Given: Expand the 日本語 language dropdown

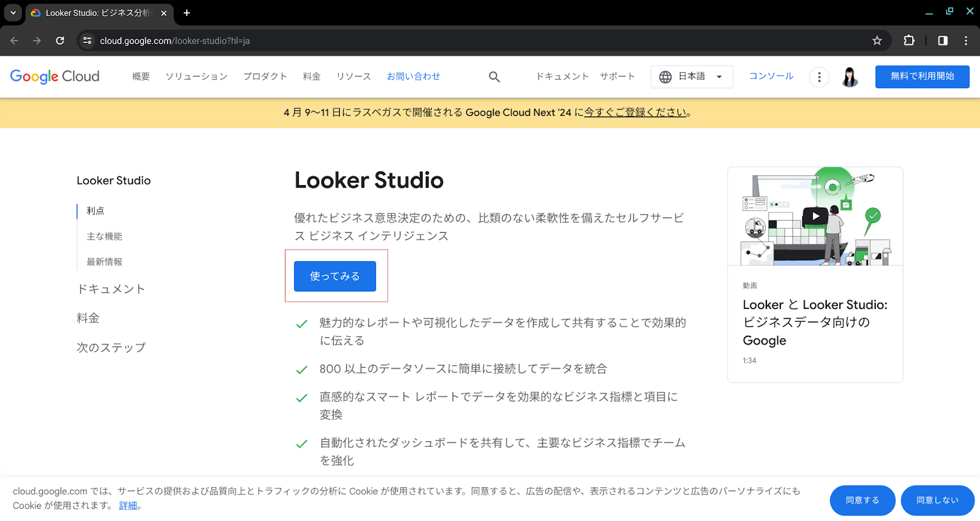Looking at the screenshot, I should point(692,77).
